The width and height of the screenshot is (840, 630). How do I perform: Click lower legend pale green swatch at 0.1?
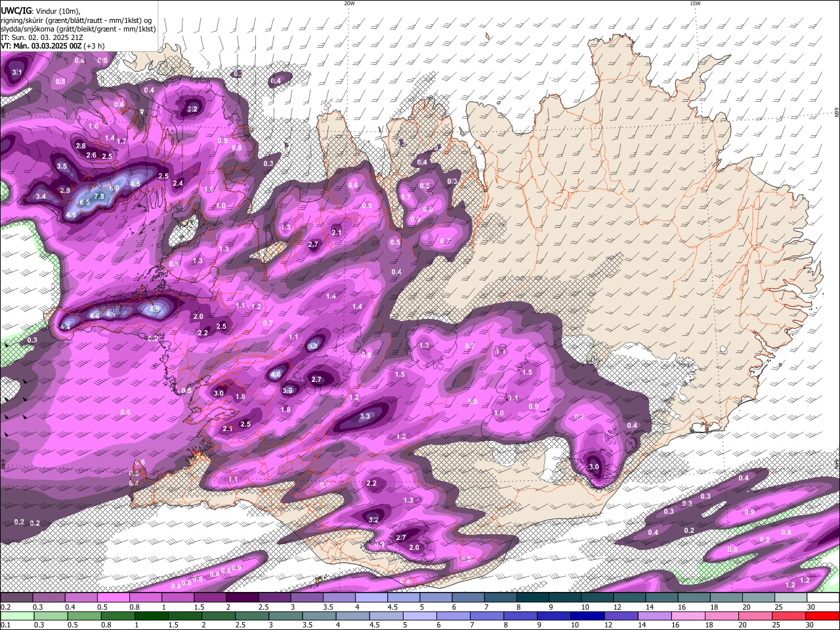tap(17, 616)
